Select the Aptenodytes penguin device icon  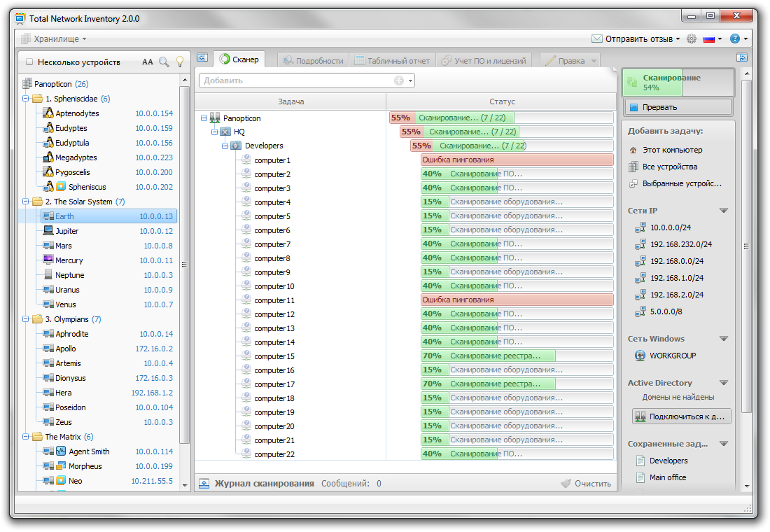click(x=48, y=113)
